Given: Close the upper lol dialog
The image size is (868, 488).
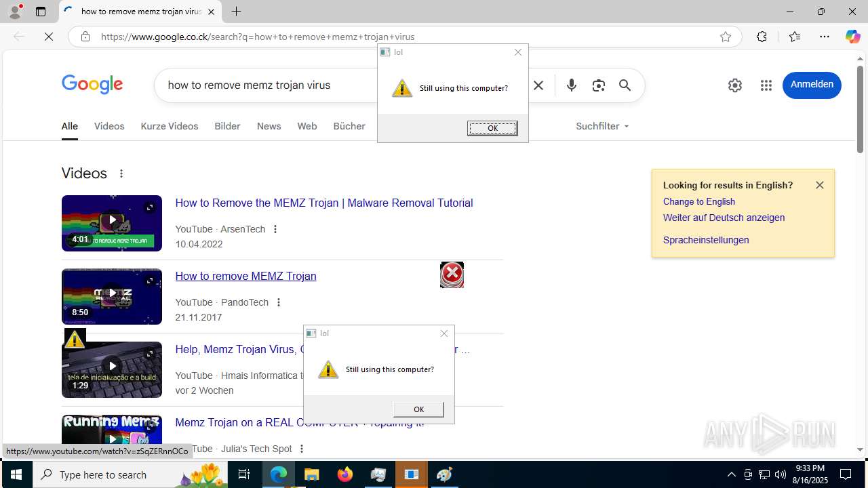Looking at the screenshot, I should [x=518, y=52].
